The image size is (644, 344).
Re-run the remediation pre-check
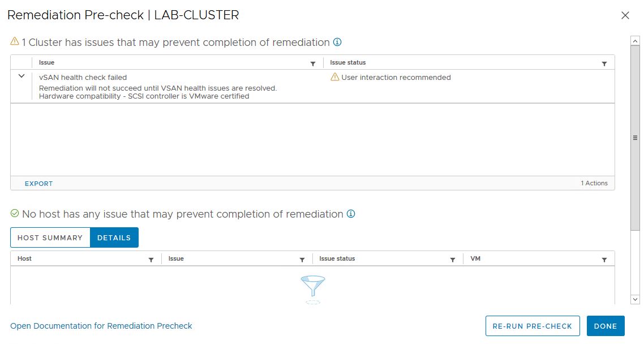(533, 326)
